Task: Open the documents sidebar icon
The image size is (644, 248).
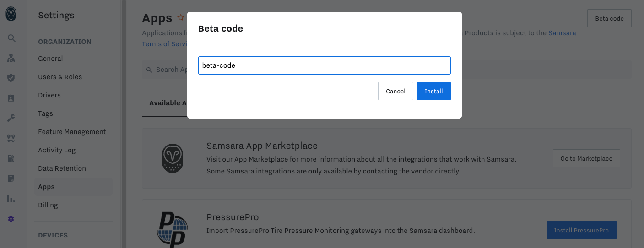Action: (11, 178)
